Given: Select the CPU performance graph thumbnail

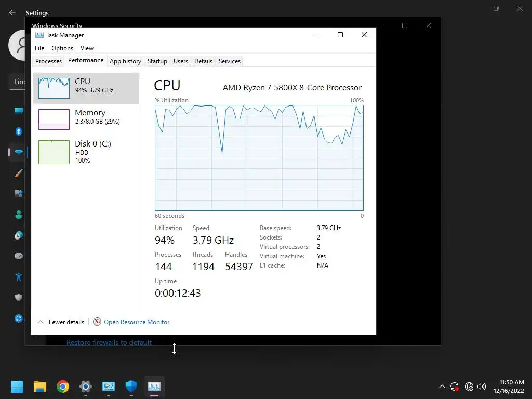Looking at the screenshot, I should point(54,88).
